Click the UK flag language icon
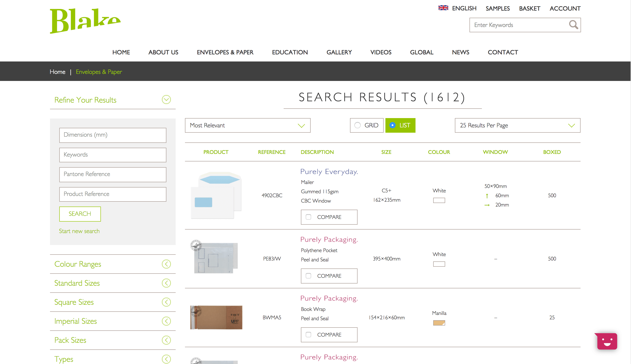The width and height of the screenshot is (631, 364). (x=443, y=8)
